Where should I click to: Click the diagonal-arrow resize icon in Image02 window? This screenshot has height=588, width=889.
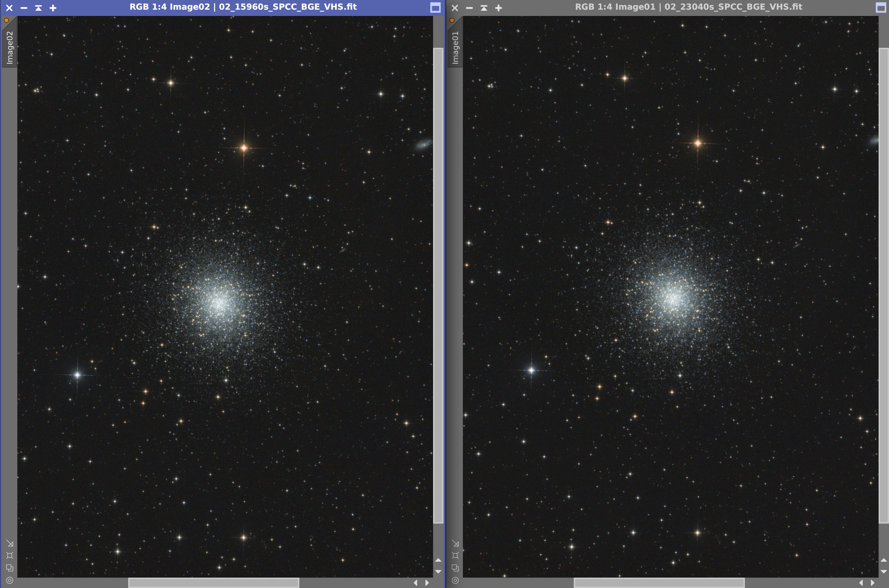pos(10,543)
